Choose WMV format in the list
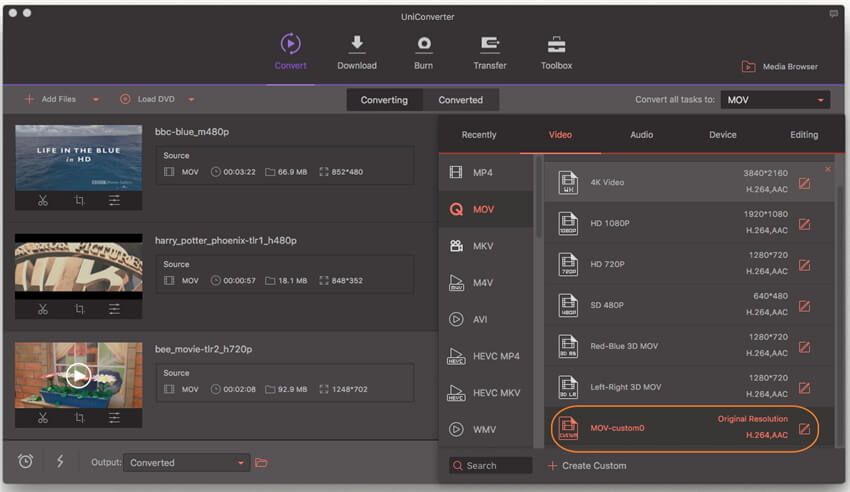Viewport: 850px width, 492px height. [x=486, y=429]
